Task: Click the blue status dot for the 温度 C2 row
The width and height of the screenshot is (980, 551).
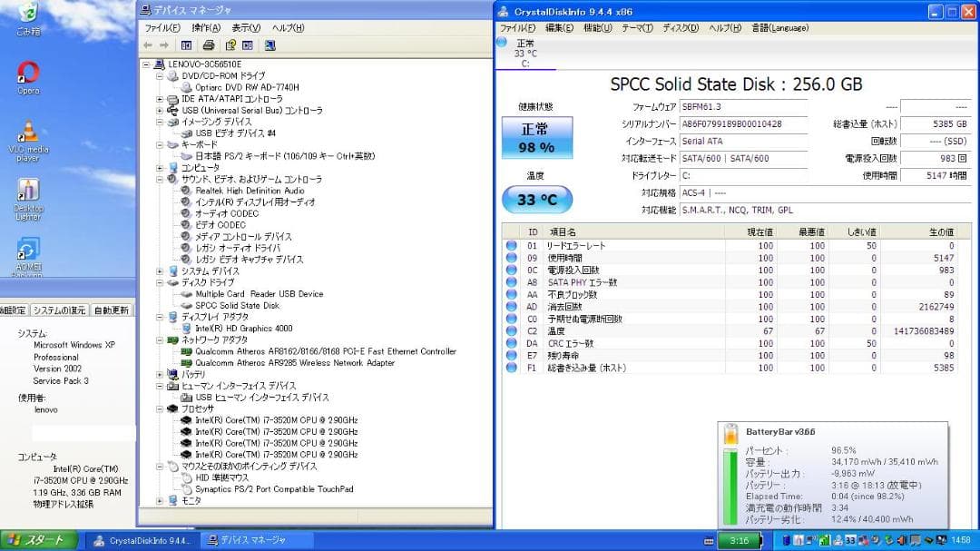Action: tap(511, 330)
